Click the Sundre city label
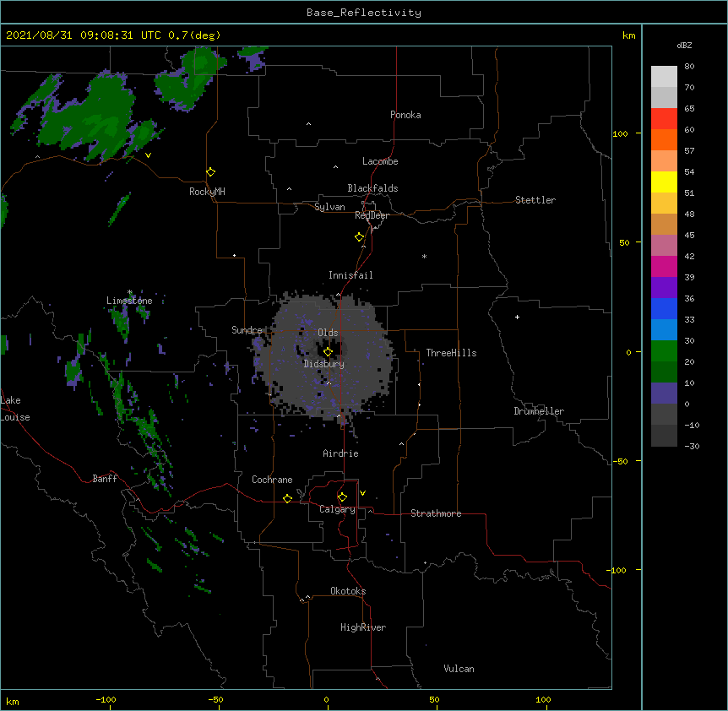Image resolution: width=728 pixels, height=711 pixels. pos(247,330)
